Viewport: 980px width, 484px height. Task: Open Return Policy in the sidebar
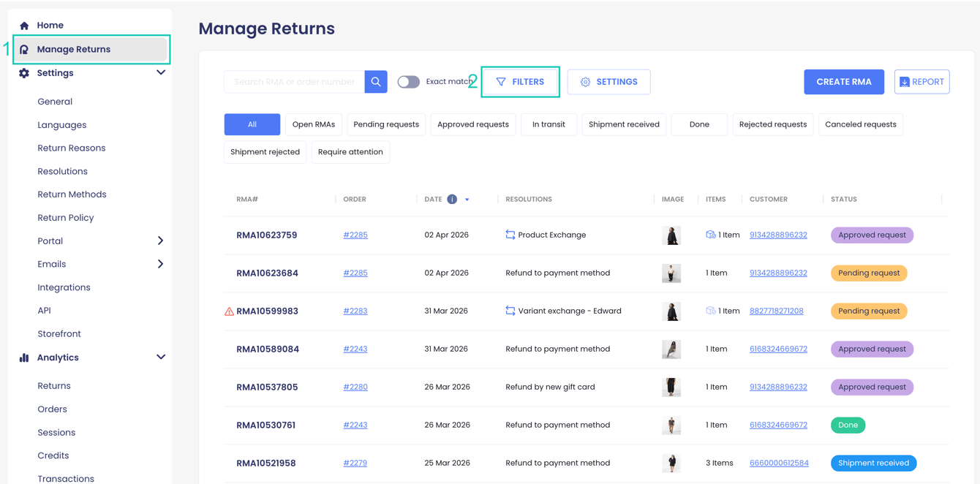66,218
